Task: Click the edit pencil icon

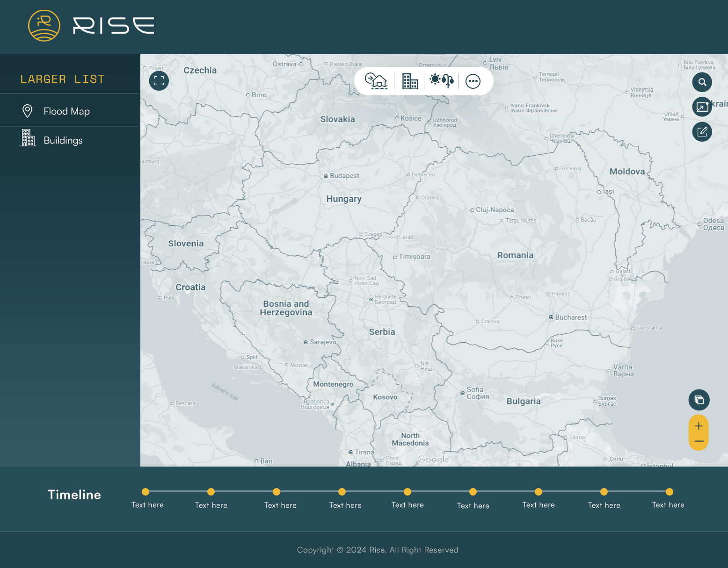Action: tap(702, 132)
